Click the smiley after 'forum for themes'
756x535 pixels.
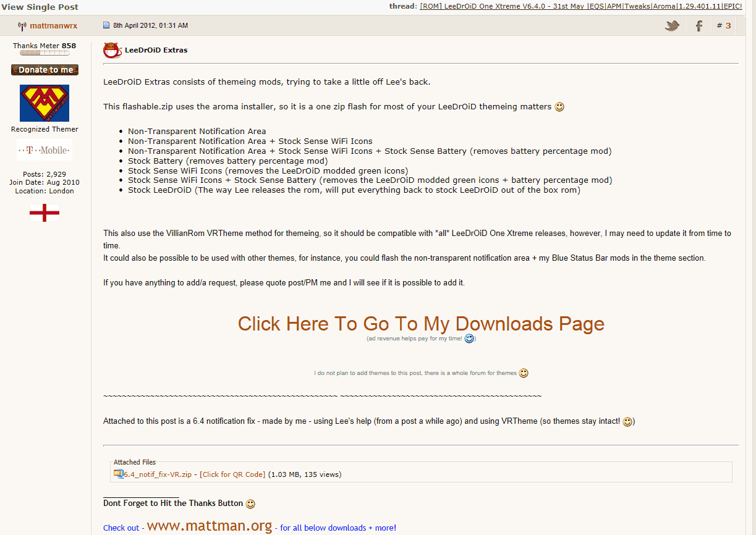click(524, 373)
